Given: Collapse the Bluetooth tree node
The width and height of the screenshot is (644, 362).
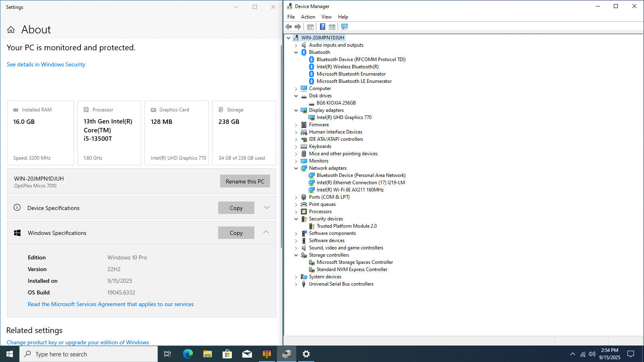Looking at the screenshot, I should (296, 52).
